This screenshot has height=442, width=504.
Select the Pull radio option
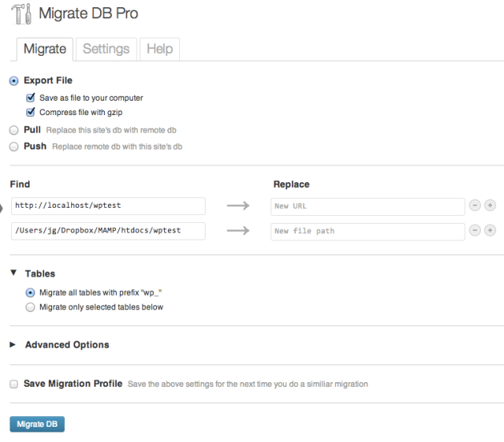(x=14, y=130)
